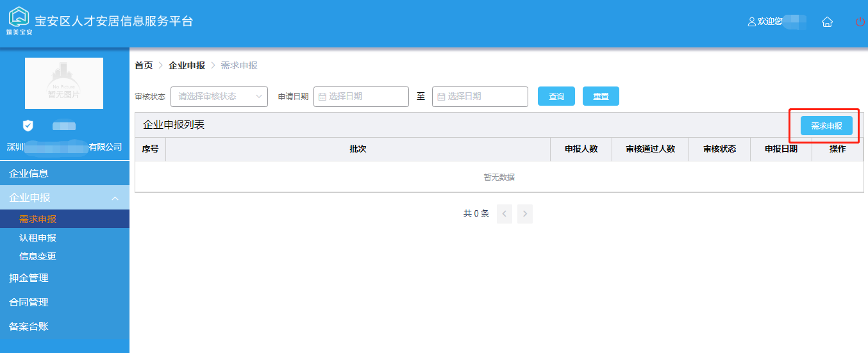Open the 审核状态 dropdown
Viewport: 868px width, 353px height.
pos(219,97)
